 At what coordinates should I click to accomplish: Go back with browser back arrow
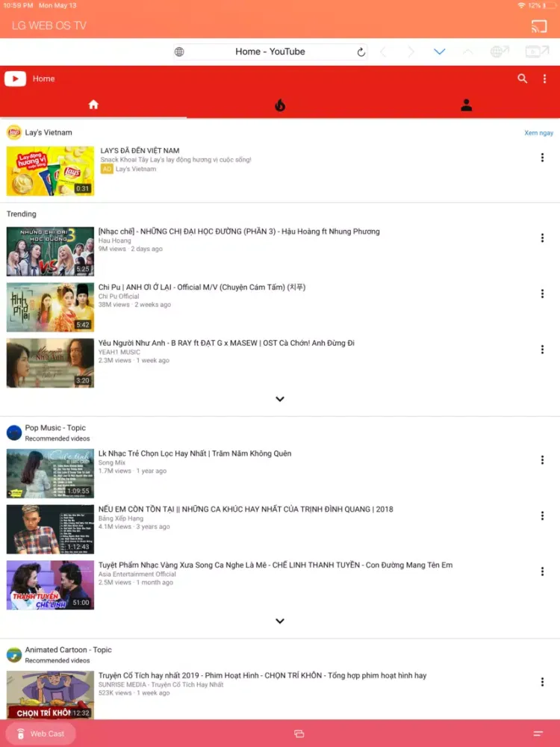point(383,52)
